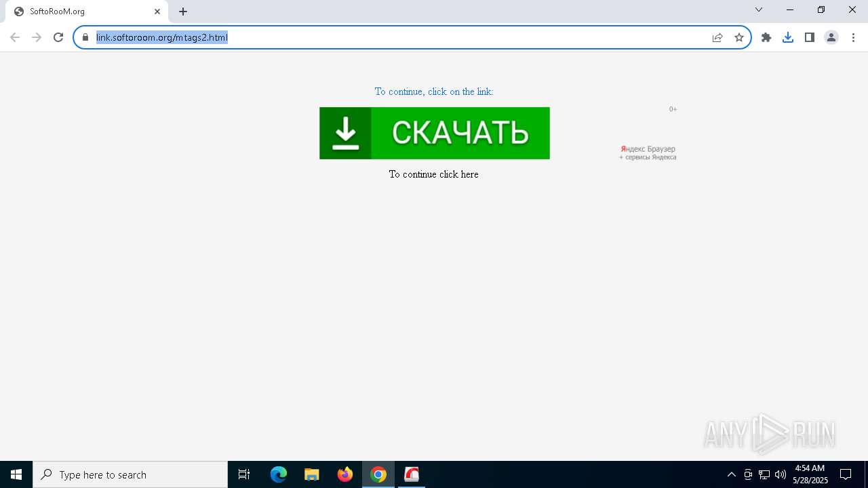Image resolution: width=868 pixels, height=488 pixels.
Task: Open the Windows Start menu
Action: pyautogui.click(x=16, y=474)
